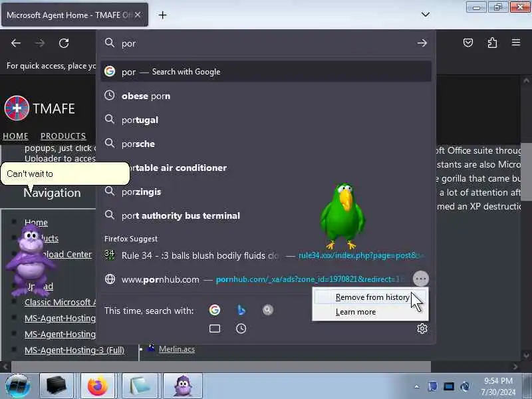Select the 'porzingis' suggestion
The image size is (532, 399).
click(266, 192)
